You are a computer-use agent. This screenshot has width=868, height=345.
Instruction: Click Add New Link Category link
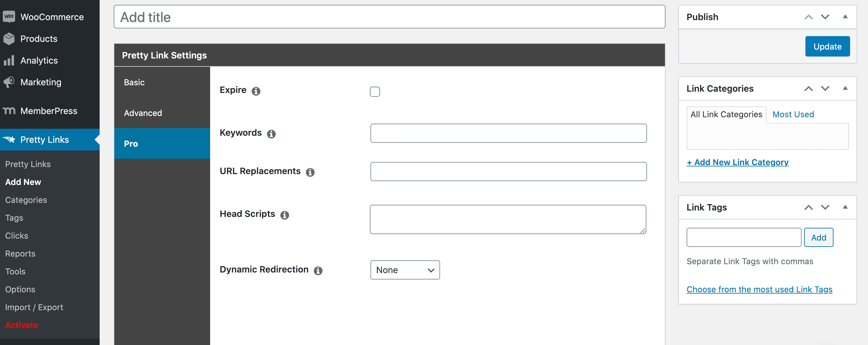(737, 162)
